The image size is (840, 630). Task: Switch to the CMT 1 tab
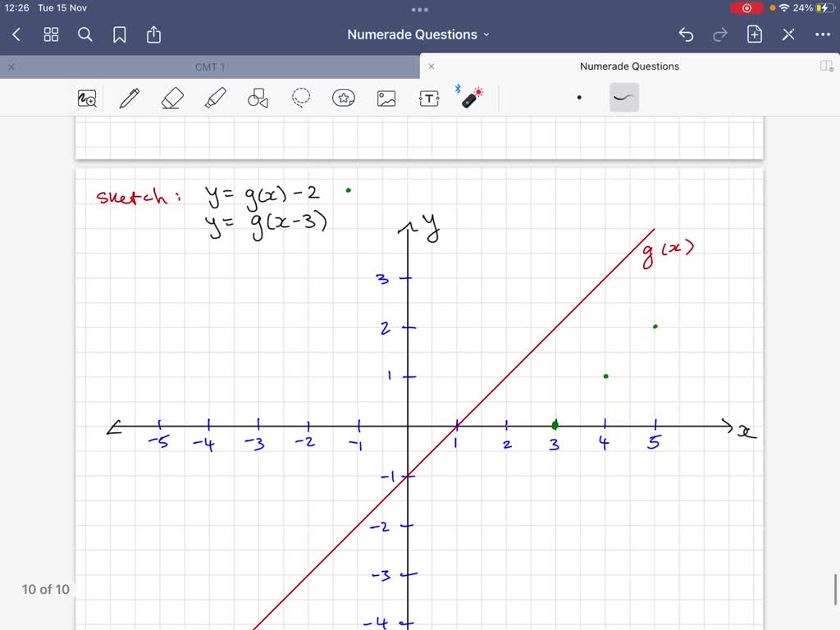pos(210,66)
